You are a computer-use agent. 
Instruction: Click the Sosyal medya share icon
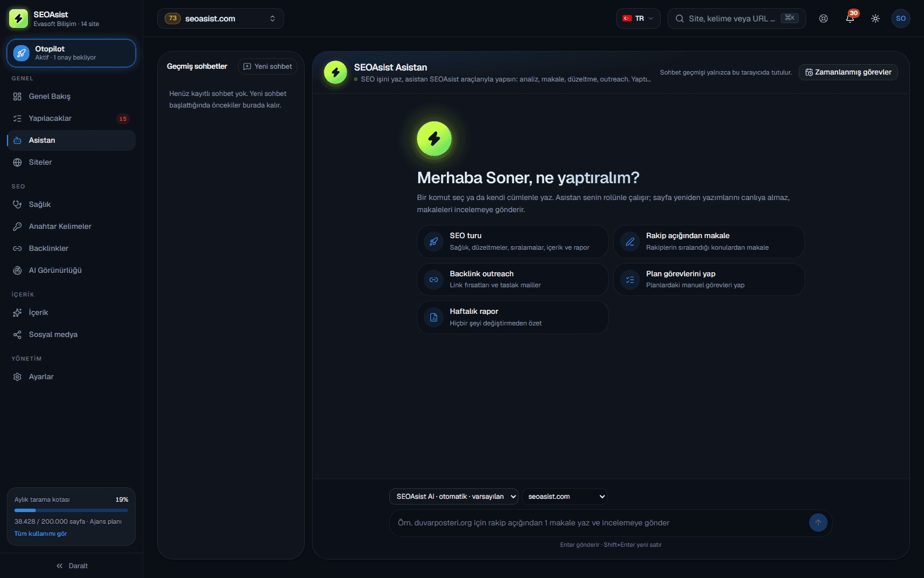[x=17, y=335]
